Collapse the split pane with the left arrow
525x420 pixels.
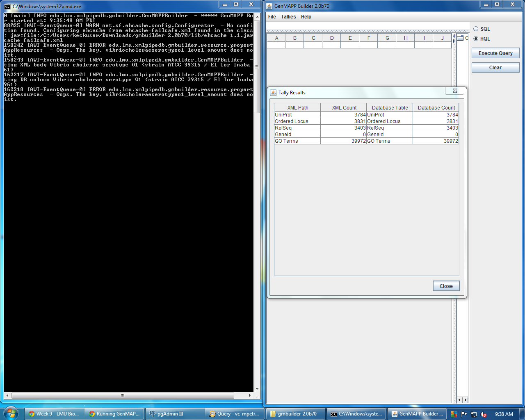pyautogui.click(x=454, y=36)
